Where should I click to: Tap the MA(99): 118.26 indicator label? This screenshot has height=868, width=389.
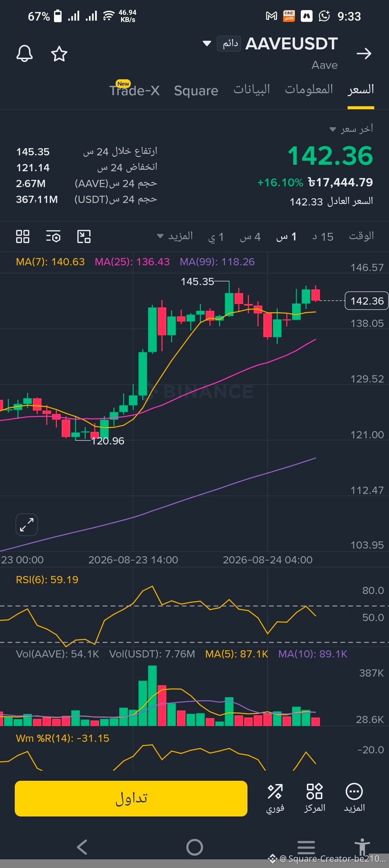click(217, 262)
